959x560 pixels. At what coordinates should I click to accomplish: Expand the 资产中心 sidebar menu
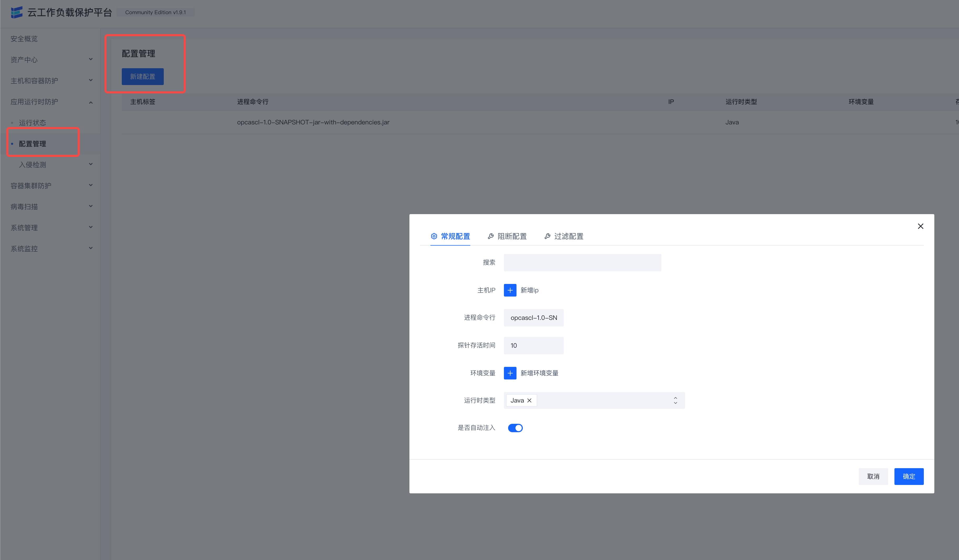click(50, 60)
